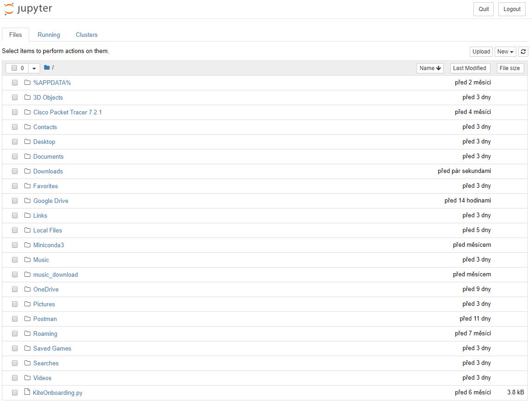Click the folder icon beside Roaming
The width and height of the screenshot is (532, 411).
[28, 334]
